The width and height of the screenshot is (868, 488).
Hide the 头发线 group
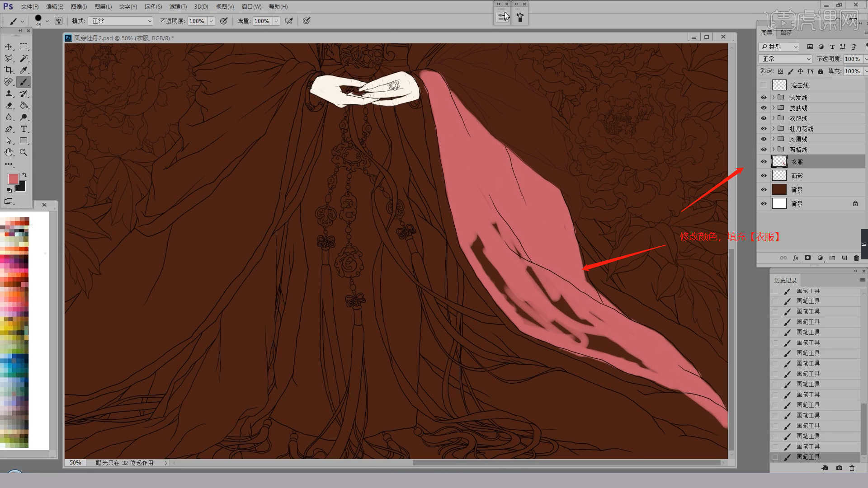764,98
